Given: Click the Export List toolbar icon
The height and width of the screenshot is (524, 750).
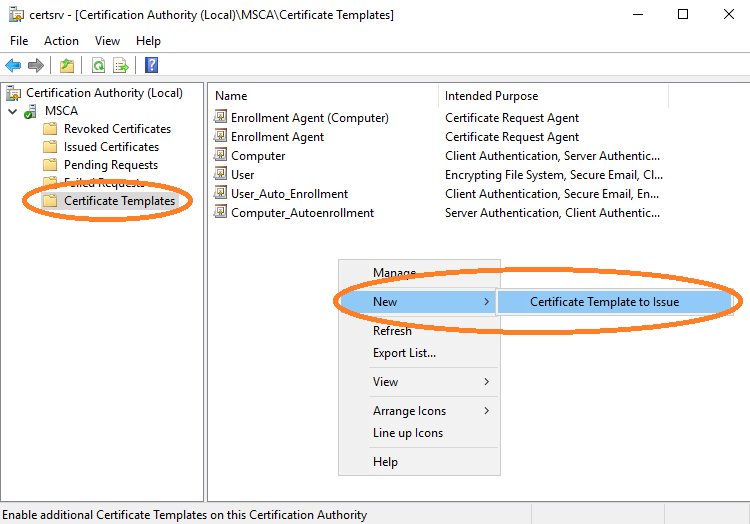Looking at the screenshot, I should point(121,65).
